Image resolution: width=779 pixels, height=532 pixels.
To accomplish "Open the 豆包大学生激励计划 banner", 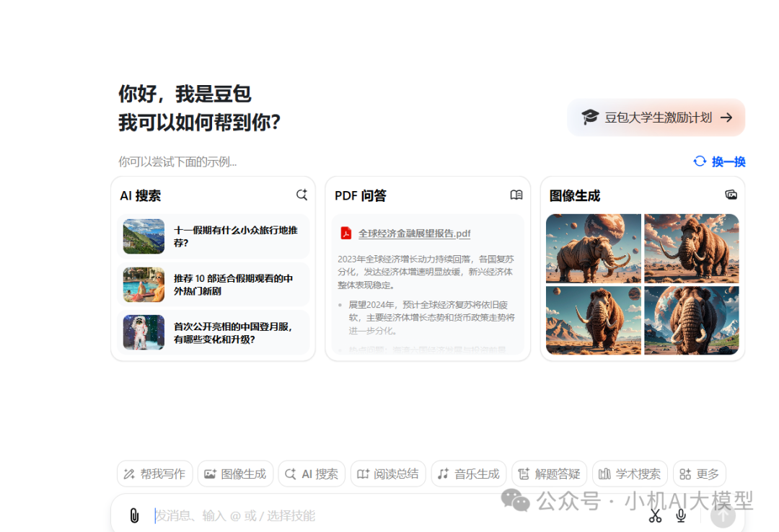I will (656, 118).
